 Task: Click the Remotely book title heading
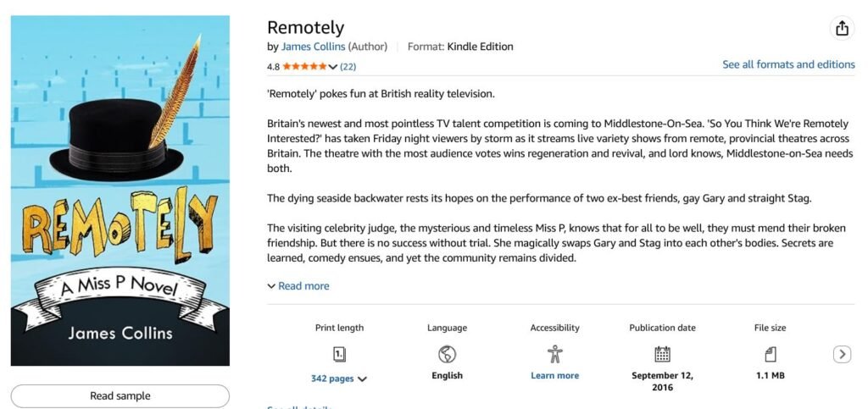[x=305, y=28]
